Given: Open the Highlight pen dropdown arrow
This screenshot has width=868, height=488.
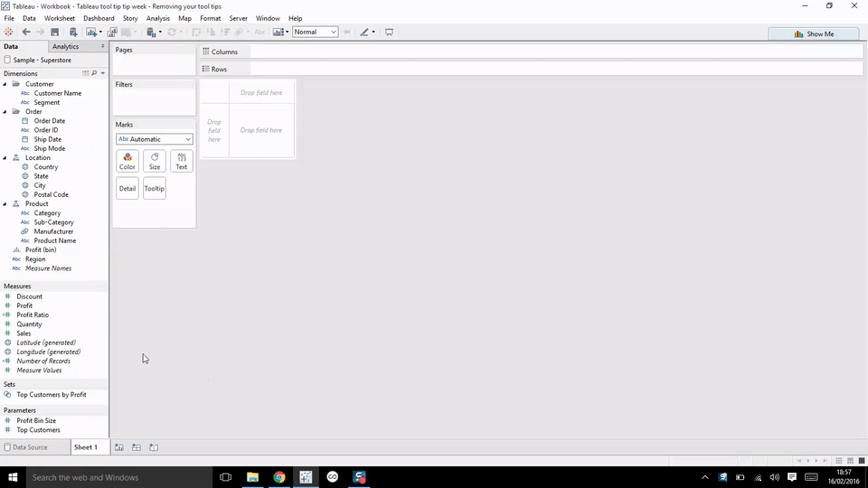Looking at the screenshot, I should [373, 33].
